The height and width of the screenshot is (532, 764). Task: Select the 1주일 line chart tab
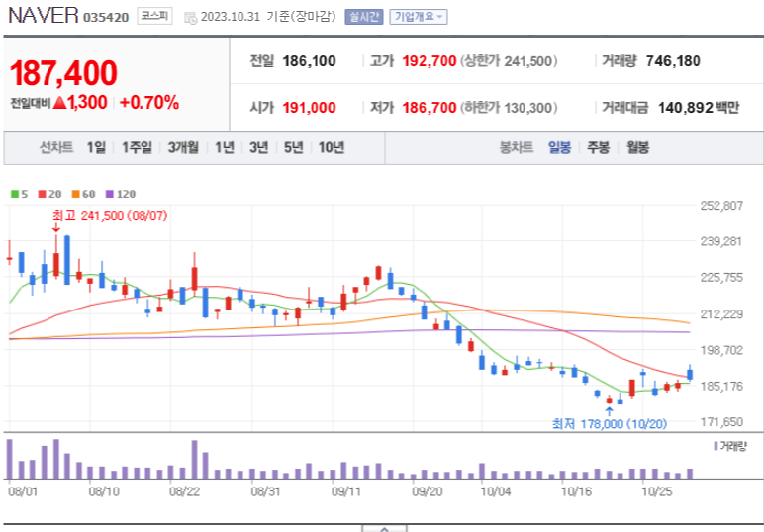point(137,147)
